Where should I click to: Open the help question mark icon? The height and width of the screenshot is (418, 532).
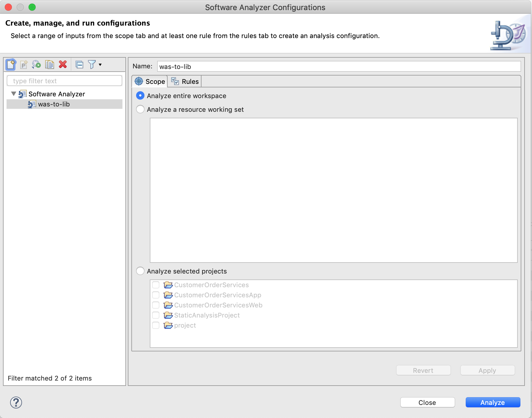pyautogui.click(x=16, y=403)
